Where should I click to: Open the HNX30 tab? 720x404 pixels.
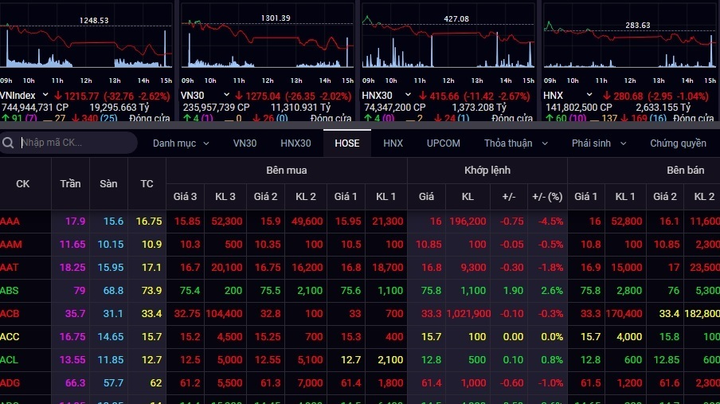(x=295, y=143)
